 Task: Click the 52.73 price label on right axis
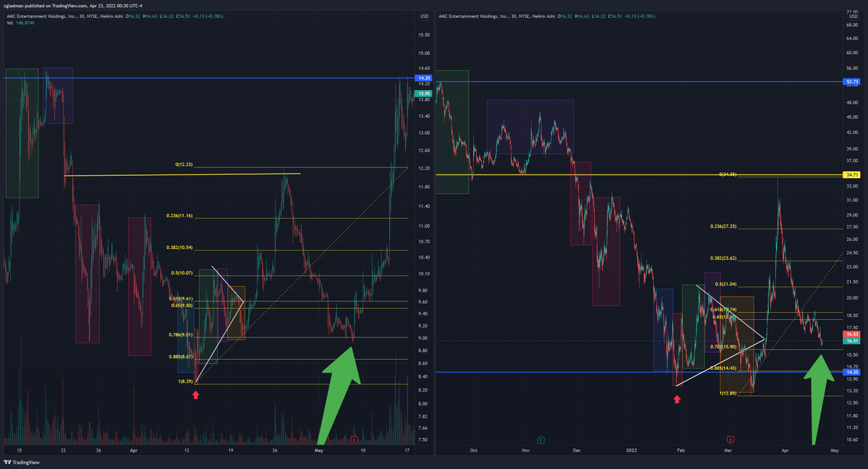[854, 82]
